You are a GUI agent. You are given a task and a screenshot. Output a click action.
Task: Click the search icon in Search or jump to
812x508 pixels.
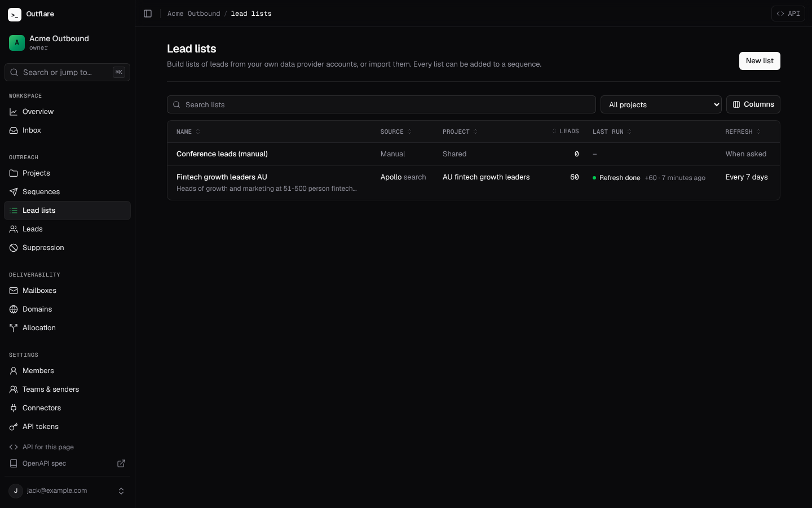coord(14,72)
